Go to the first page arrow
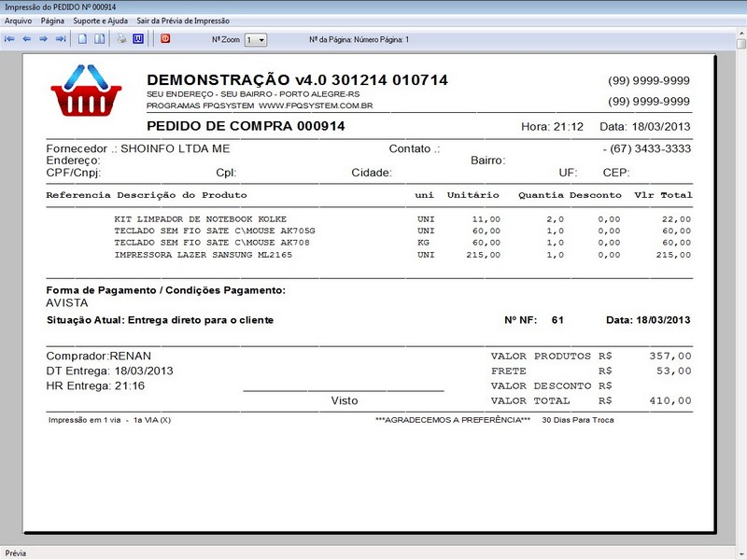 click(9, 39)
